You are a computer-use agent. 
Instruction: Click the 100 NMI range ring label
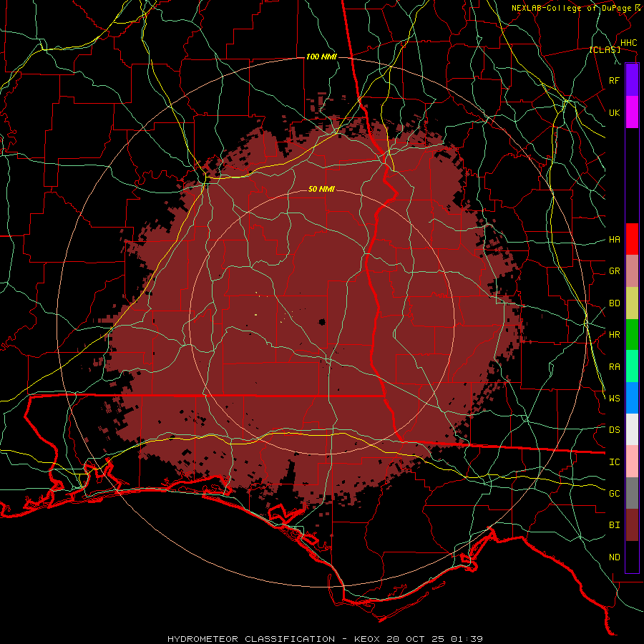321,57
